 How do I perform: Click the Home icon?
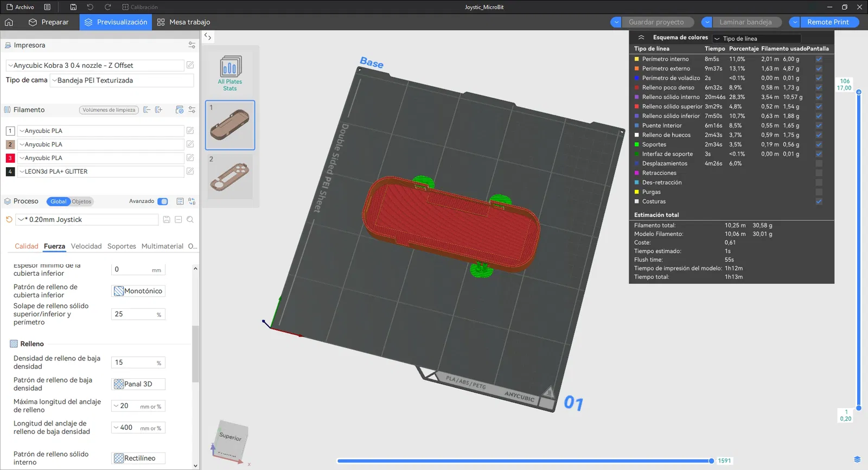click(x=9, y=22)
